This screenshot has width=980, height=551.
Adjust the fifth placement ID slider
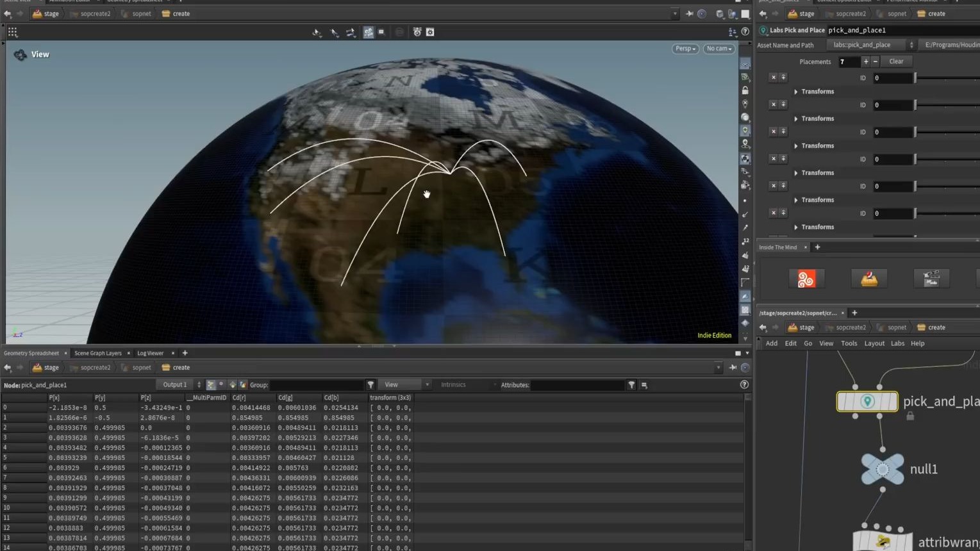point(947,186)
